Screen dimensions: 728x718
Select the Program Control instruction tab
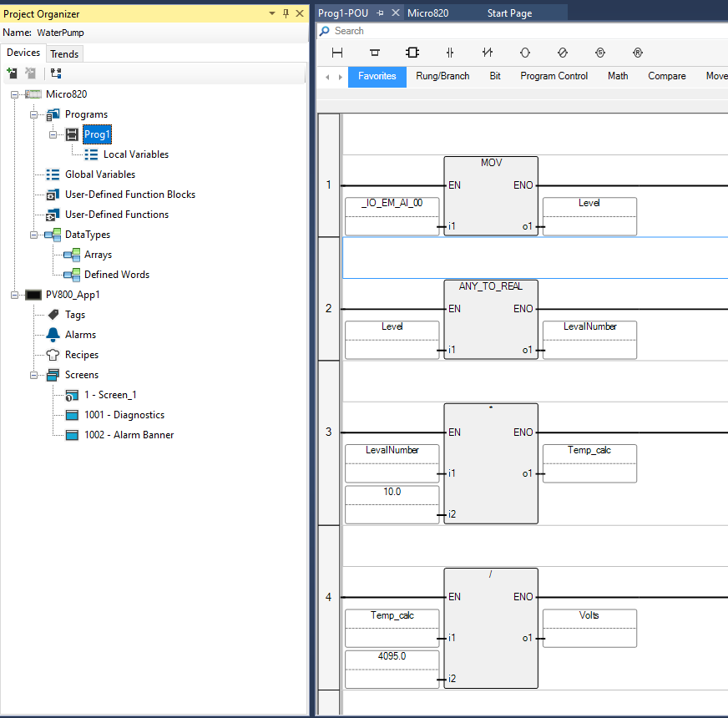coord(554,76)
